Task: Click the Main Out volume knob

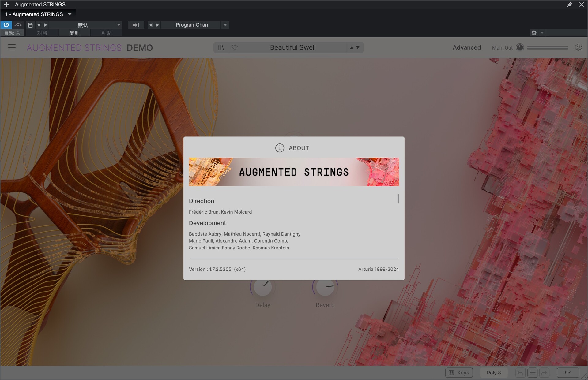Action: (520, 47)
